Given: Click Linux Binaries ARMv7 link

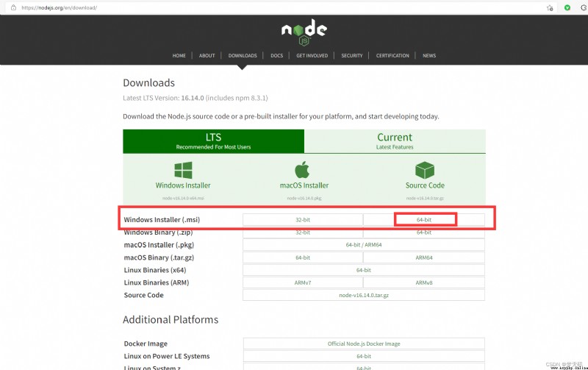Looking at the screenshot, I should 303,282.
